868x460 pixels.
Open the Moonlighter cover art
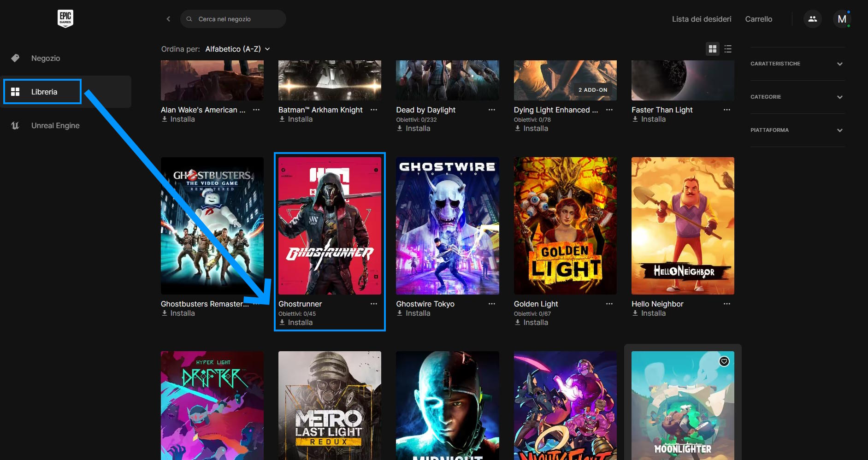683,406
